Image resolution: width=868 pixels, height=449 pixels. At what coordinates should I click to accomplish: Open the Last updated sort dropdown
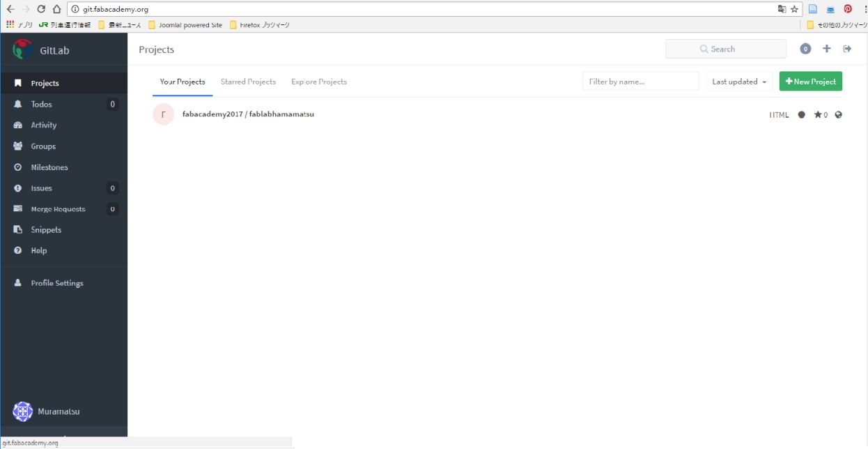coord(739,81)
